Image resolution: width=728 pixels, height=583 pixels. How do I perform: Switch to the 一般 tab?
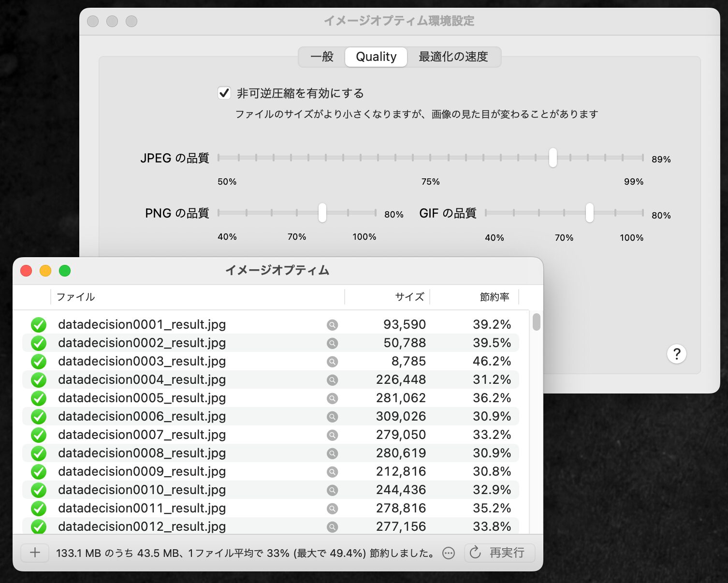coord(322,57)
